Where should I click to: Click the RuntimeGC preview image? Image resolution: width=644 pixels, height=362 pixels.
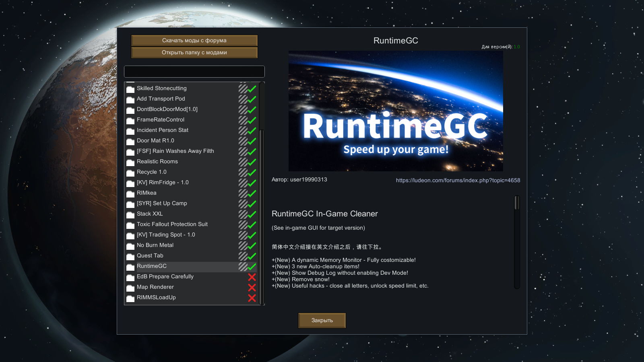click(x=396, y=111)
